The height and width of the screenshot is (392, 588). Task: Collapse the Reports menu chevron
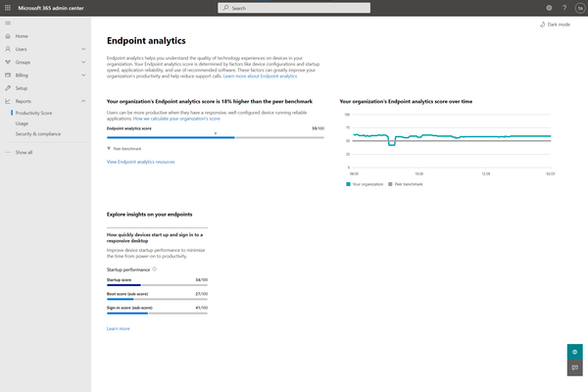coord(83,101)
